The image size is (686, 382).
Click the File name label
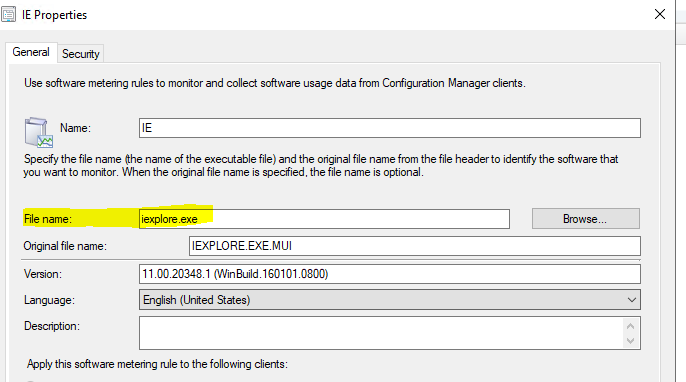tap(48, 219)
